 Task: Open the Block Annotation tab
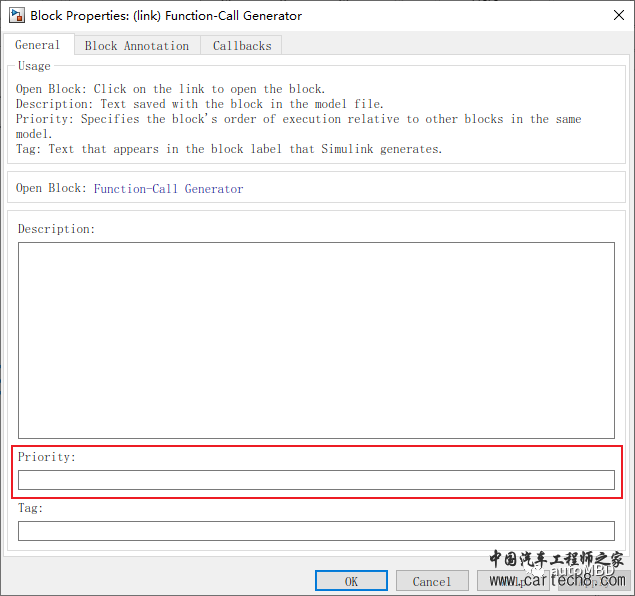[137, 46]
